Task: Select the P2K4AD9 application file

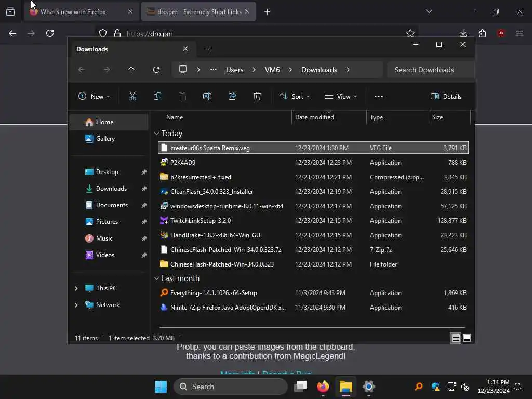Action: pos(313,163)
